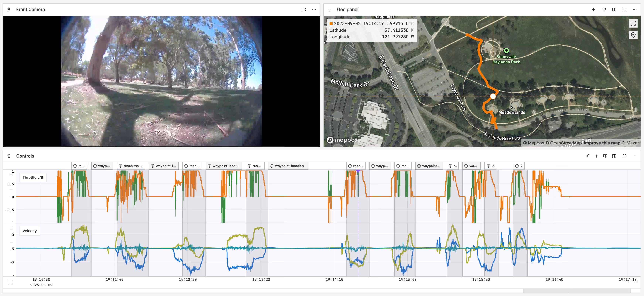
Task: Toggle the Geo panel side settings panel
Action: (x=614, y=9)
